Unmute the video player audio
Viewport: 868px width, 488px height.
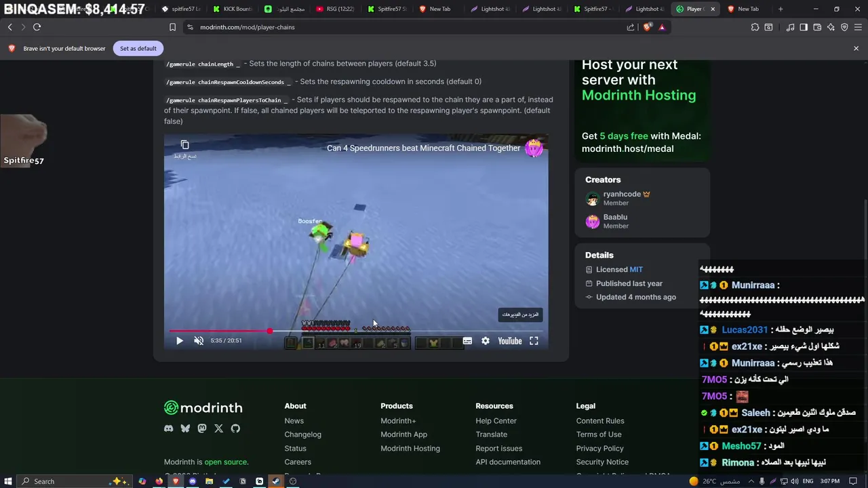199,341
